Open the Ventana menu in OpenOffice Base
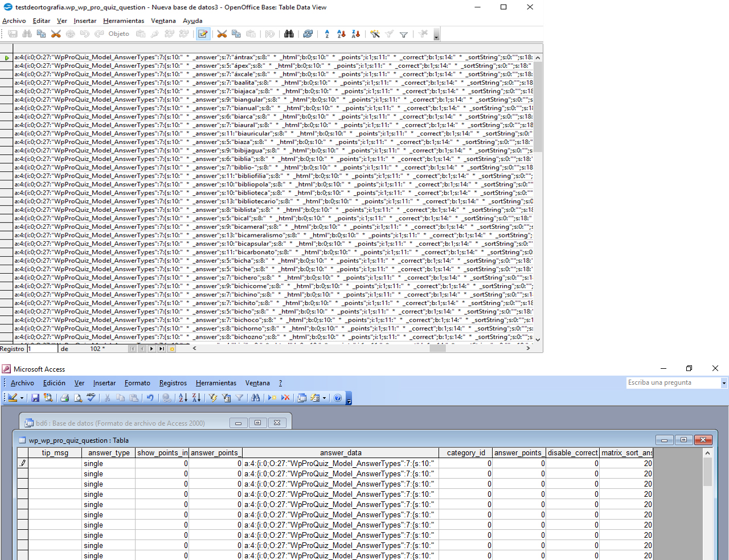The width and height of the screenshot is (729, 560). coord(163,20)
